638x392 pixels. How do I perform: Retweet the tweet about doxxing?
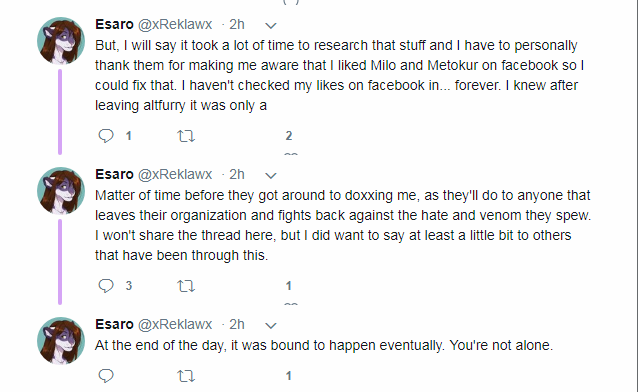point(186,286)
